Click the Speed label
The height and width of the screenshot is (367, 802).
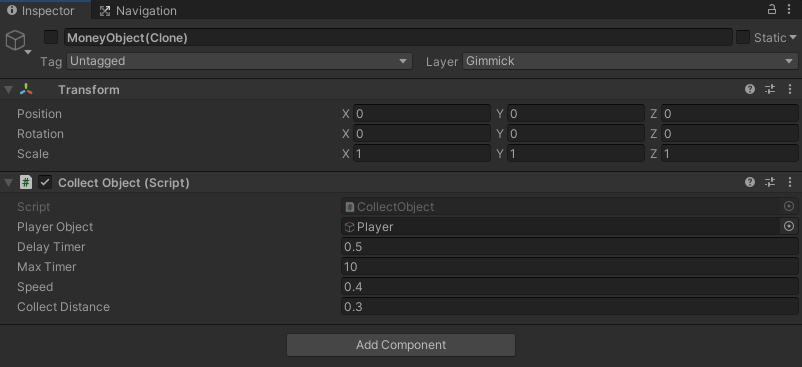(35, 286)
